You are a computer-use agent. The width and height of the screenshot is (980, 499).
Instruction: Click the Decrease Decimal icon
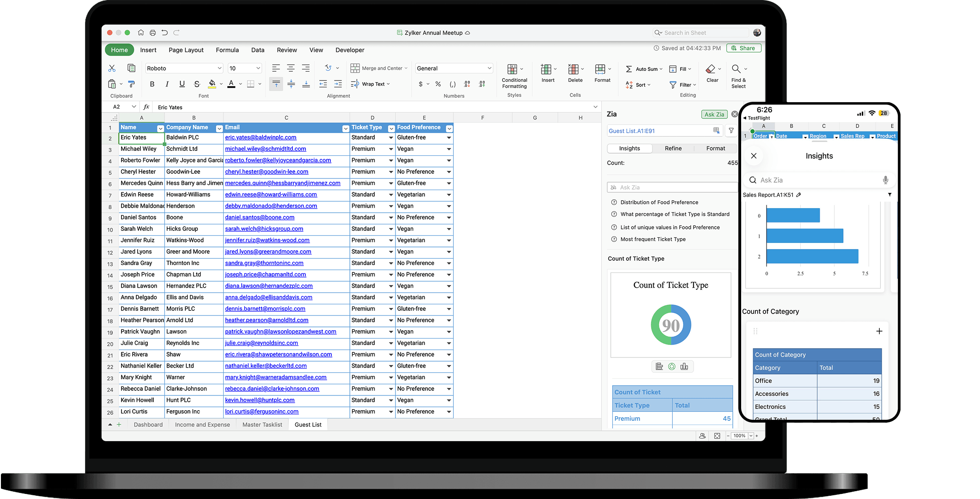pyautogui.click(x=467, y=84)
